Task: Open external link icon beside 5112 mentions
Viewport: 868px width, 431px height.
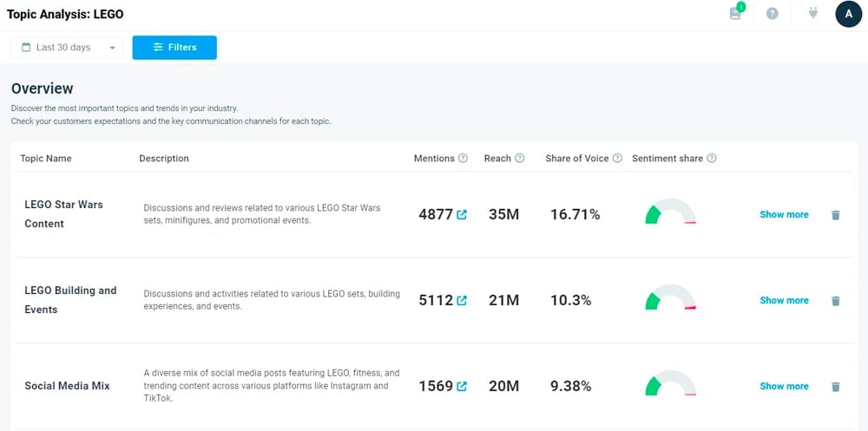Action: 462,300
